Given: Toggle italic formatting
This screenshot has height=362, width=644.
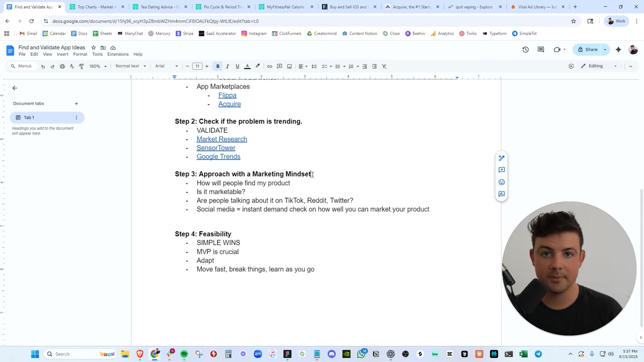Looking at the screenshot, I should point(227,66).
